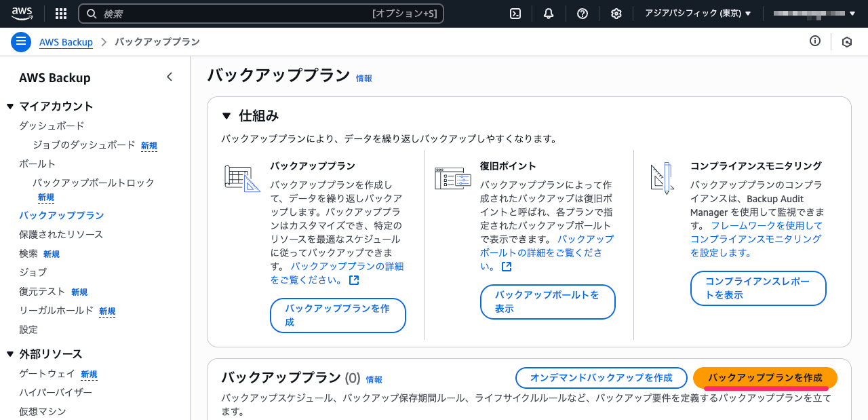Open 保護されたリソース in sidebar

[61, 234]
